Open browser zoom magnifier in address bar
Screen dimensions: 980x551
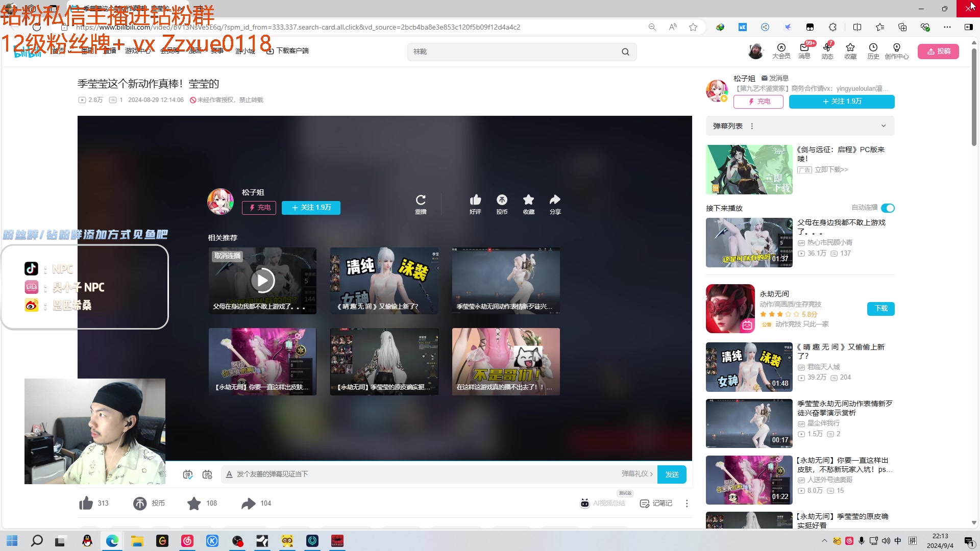tap(652, 27)
